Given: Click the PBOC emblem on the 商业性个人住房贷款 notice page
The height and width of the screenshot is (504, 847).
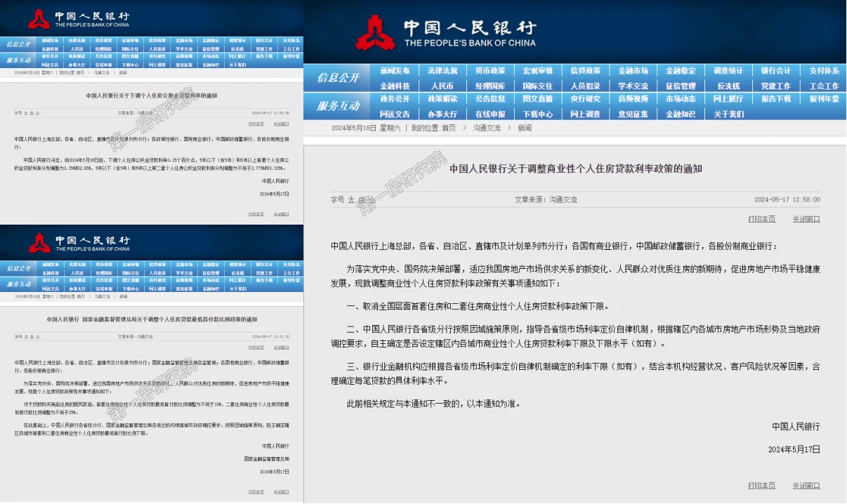Looking at the screenshot, I should coord(375,33).
